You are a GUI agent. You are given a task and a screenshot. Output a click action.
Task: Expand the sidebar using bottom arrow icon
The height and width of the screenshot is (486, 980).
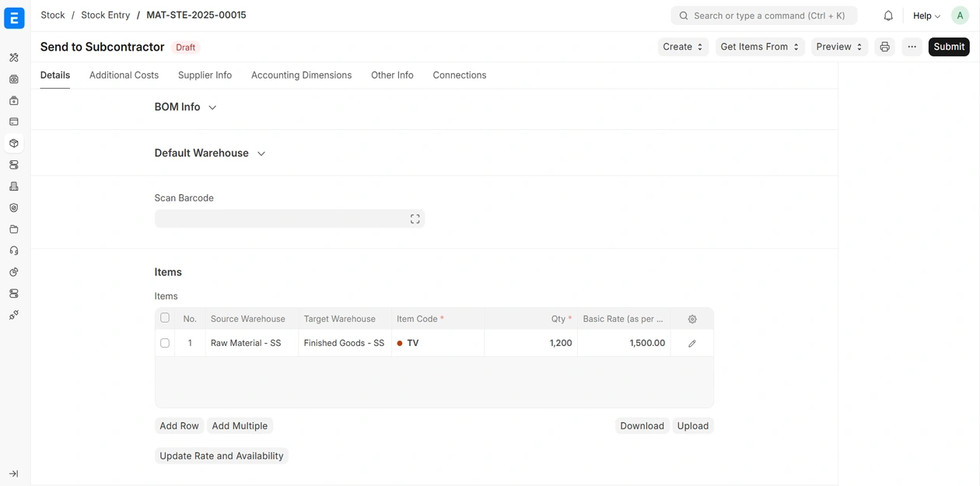(14, 474)
